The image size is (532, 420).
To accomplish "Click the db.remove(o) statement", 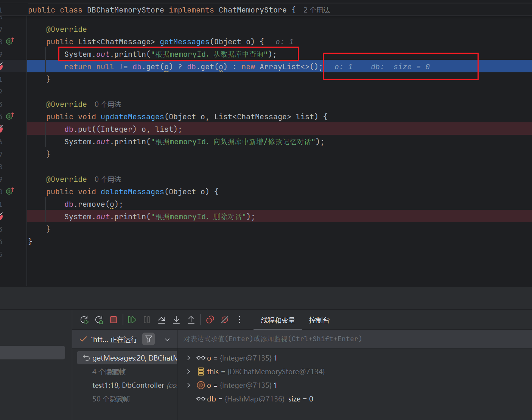I will (x=93, y=204).
